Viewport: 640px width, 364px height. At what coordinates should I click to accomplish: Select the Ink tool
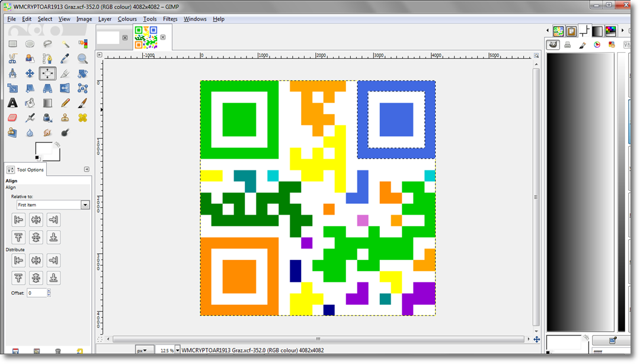[47, 118]
